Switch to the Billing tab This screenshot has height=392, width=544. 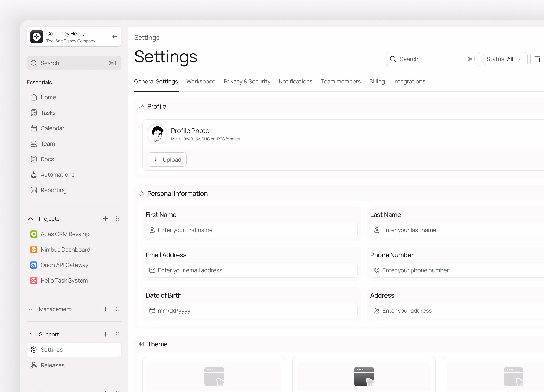pyautogui.click(x=377, y=82)
